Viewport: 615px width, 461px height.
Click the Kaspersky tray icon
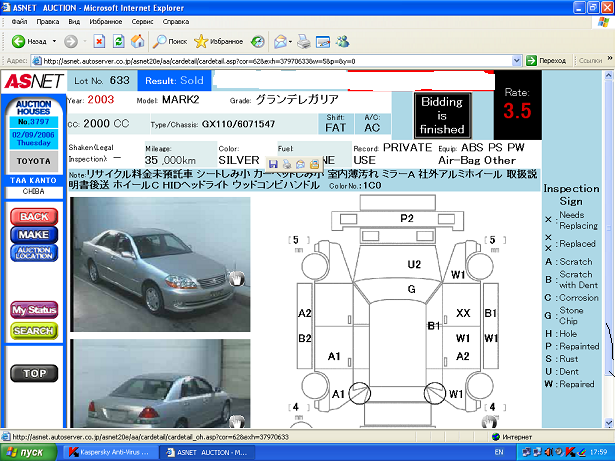571,452
